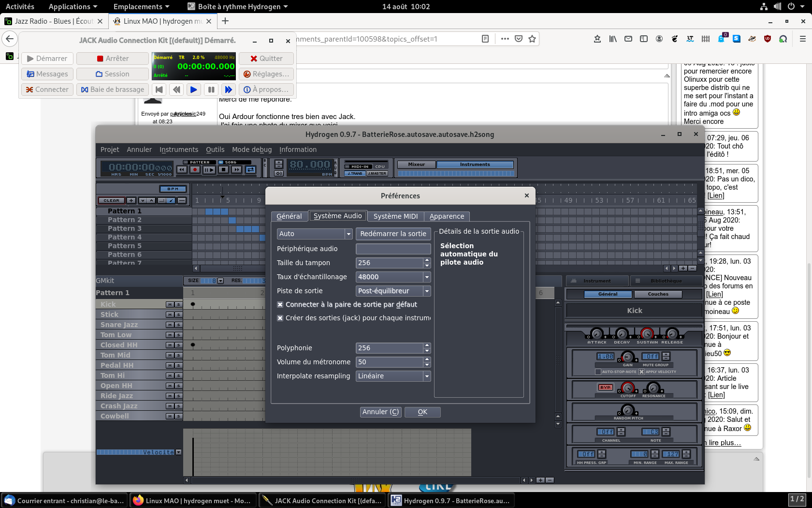Click the Hydrogen record button
The width and height of the screenshot is (812, 508).
[x=195, y=169]
